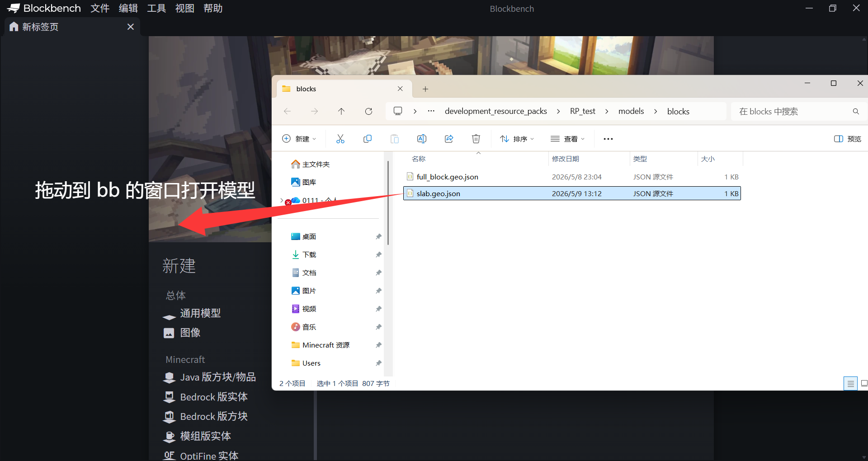Rename the selected file
Image resolution: width=868 pixels, height=461 pixels.
[422, 139]
